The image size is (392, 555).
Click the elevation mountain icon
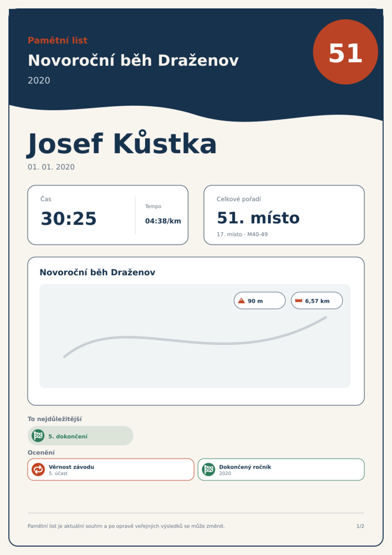tap(241, 301)
